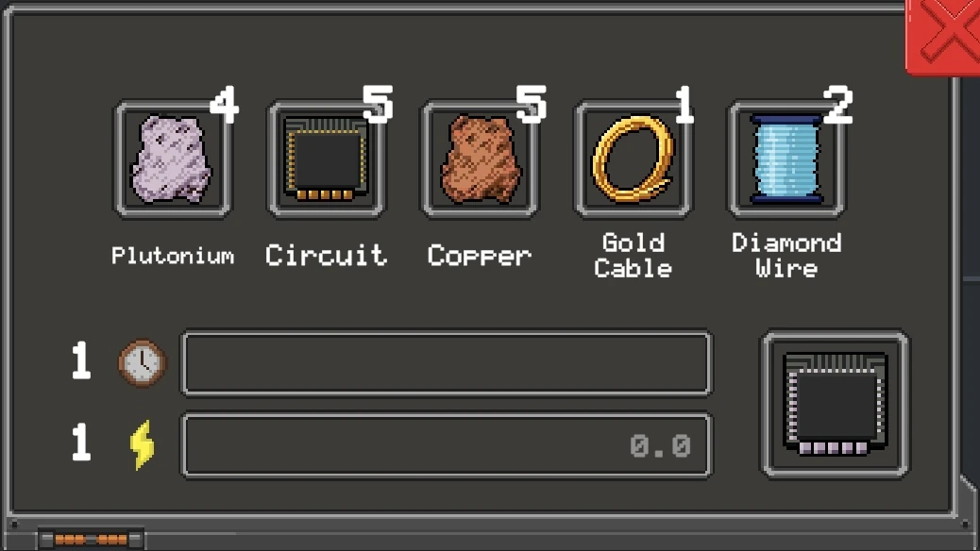Viewport: 980px width, 551px height.
Task: Click the quantity 2 on Diamond Wire
Action: point(838,104)
